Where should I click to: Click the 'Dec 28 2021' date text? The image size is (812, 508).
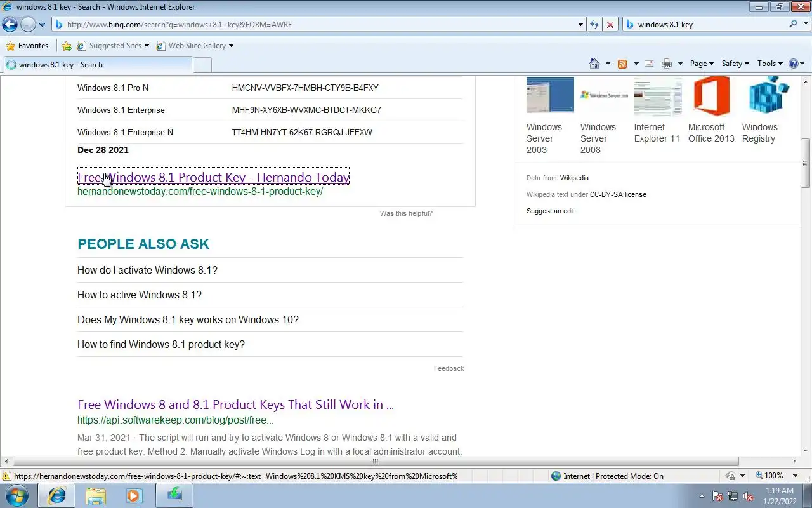click(103, 150)
